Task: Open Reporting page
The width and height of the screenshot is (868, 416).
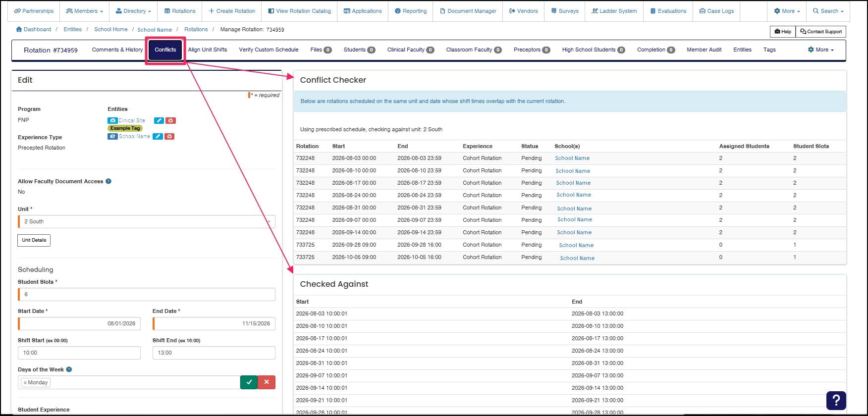Action: click(411, 11)
